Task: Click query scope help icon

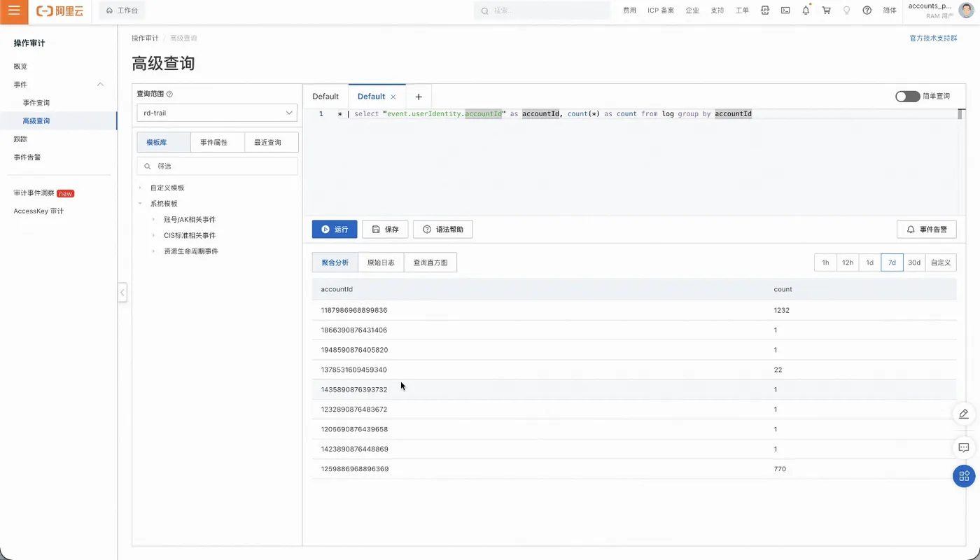Action: [x=169, y=94]
